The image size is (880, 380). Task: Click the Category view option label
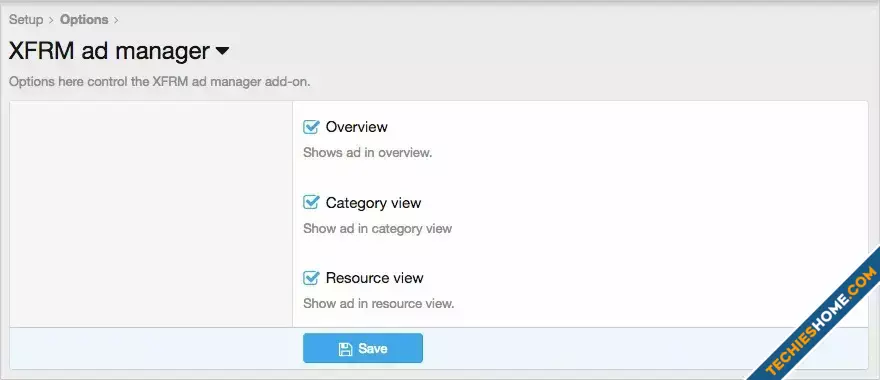coord(373,203)
